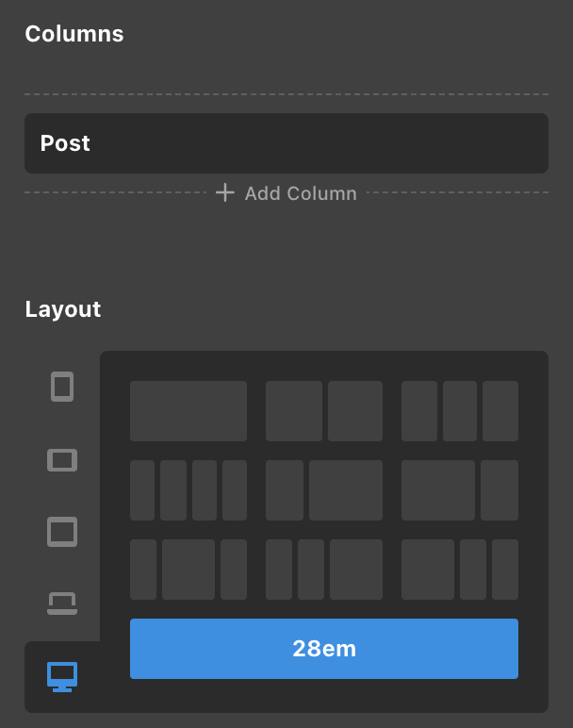The image size is (573, 728).
Task: Choose the two equal columns layout
Action: tap(324, 411)
